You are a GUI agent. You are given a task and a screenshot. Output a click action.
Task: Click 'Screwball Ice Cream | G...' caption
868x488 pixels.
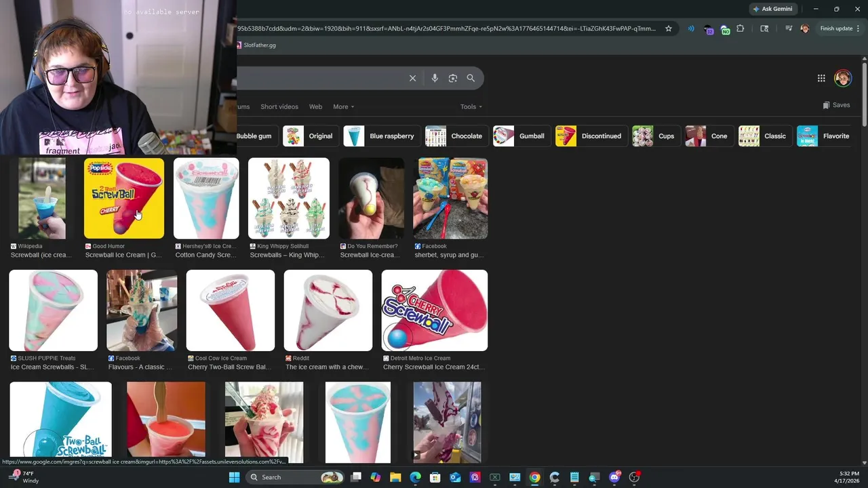pyautogui.click(x=123, y=255)
